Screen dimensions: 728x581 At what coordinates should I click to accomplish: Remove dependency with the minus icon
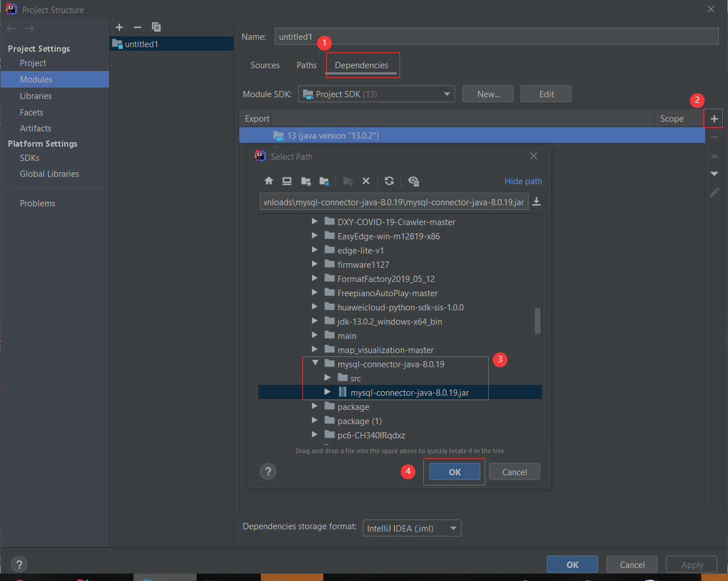714,137
